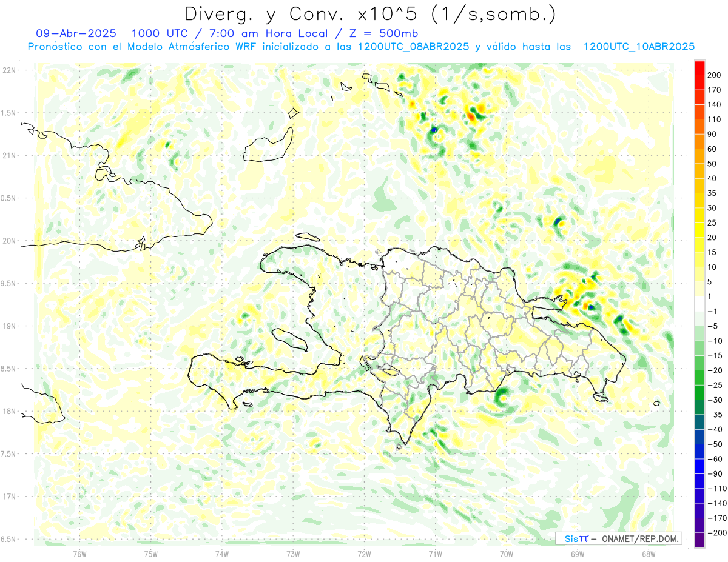
Task: Select the date text '09-Abr-2025'
Action: (x=76, y=33)
